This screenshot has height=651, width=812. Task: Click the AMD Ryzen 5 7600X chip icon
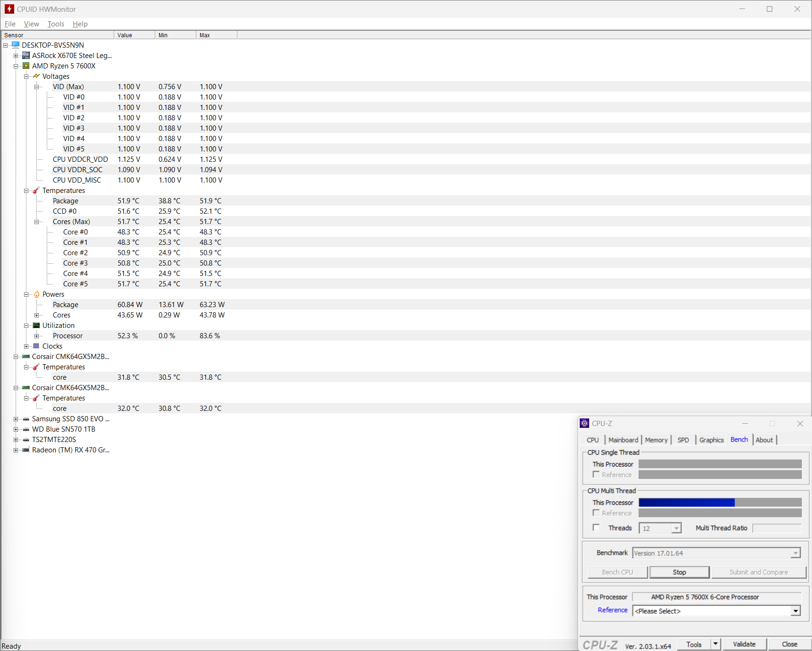pos(26,66)
